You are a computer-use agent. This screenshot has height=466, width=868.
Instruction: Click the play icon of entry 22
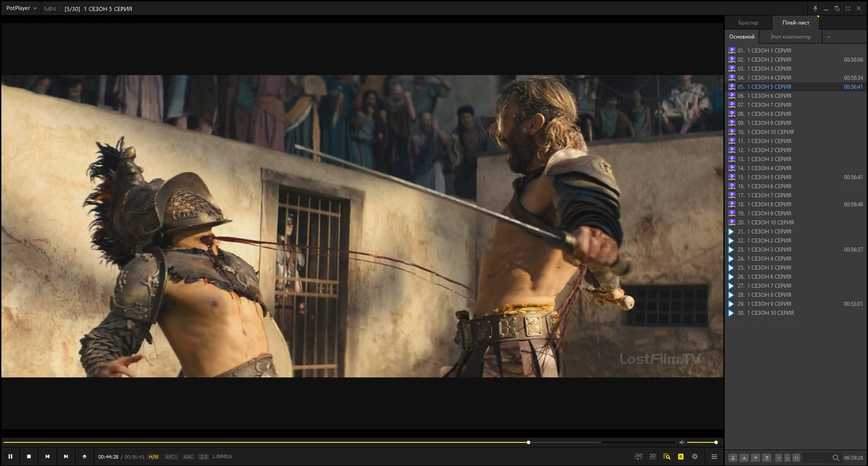pos(732,240)
